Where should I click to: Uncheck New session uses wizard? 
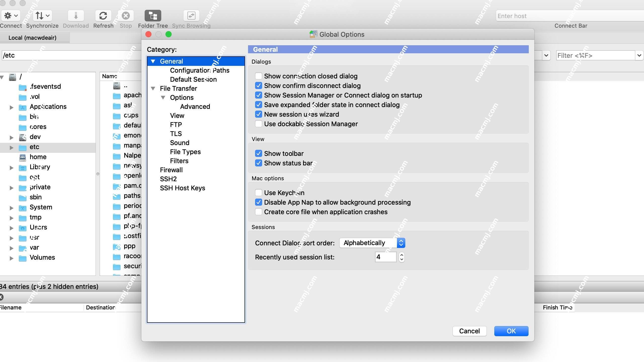coord(258,114)
